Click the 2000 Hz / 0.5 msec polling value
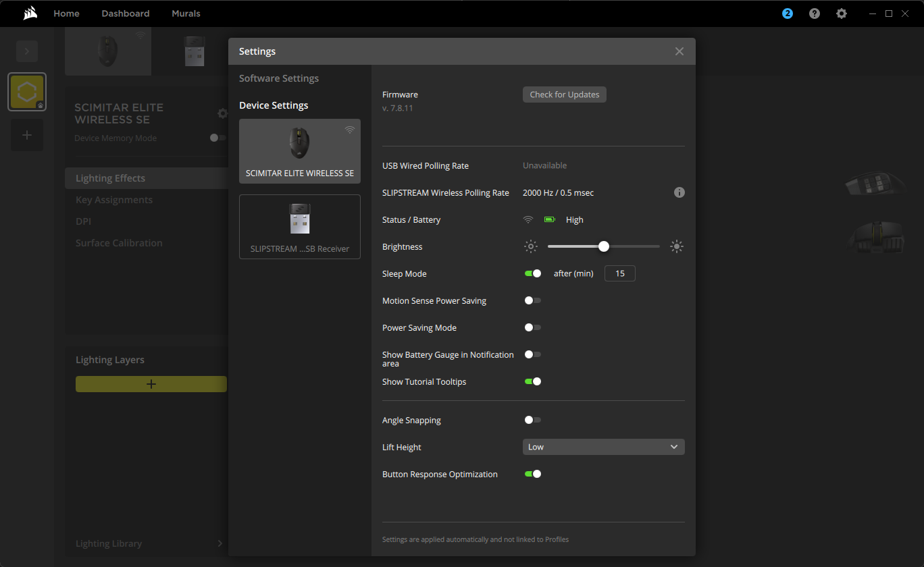924x567 pixels. click(x=559, y=192)
